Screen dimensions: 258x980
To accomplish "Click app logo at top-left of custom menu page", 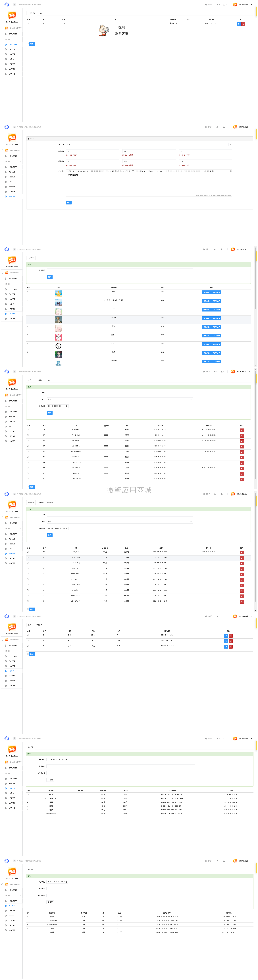I will [7, 5].
